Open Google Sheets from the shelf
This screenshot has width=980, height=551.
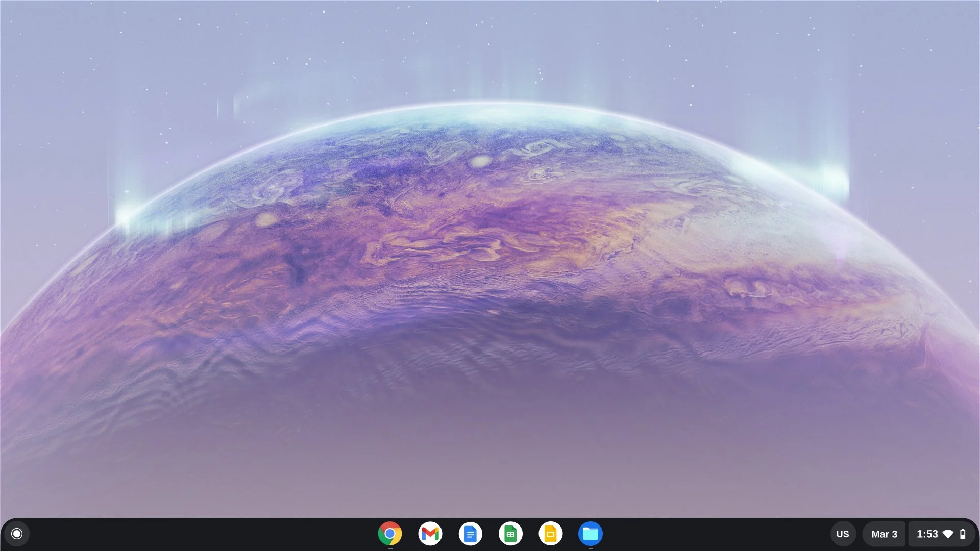point(510,534)
